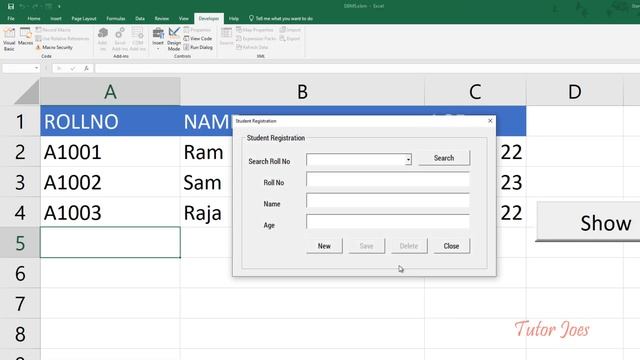Select the Developer tab
Screen dimensions: 640x360
point(209,18)
